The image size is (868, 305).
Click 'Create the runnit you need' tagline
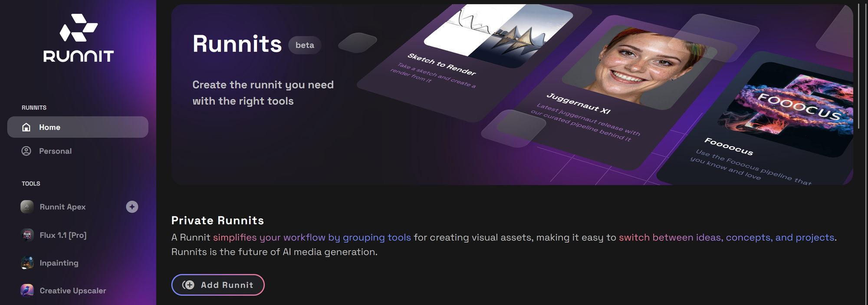263,85
